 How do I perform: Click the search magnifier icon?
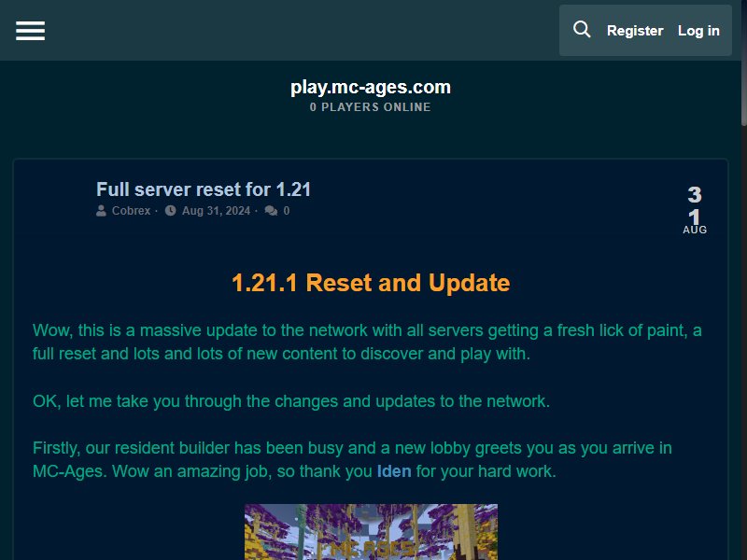(582, 30)
